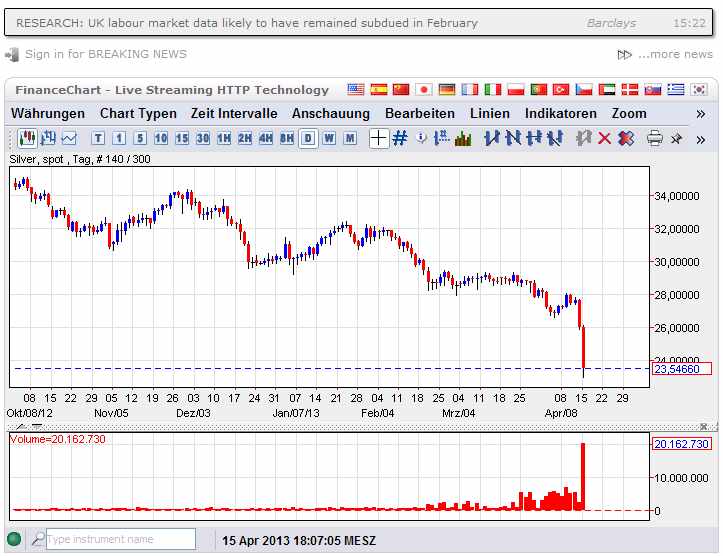Viewport: 723px width, 556px height.
Task: Toggle the crosshair cursor tool
Action: (378, 138)
